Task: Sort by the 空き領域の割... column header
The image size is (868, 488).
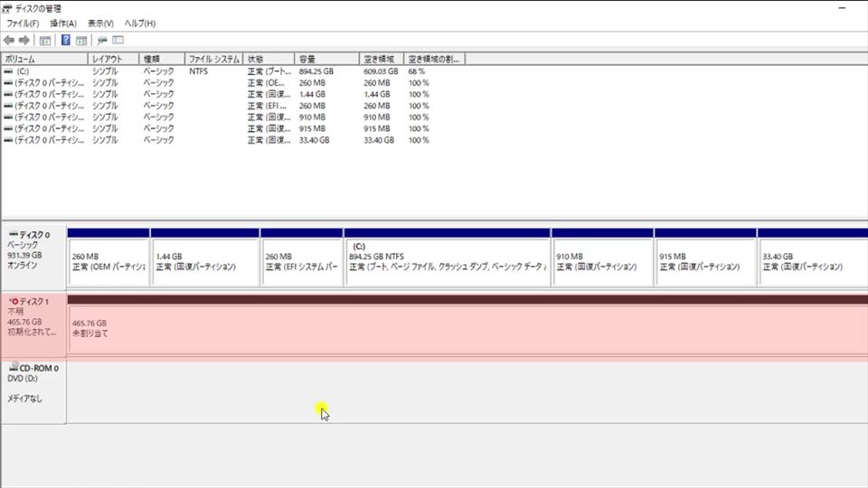Action: 434,59
